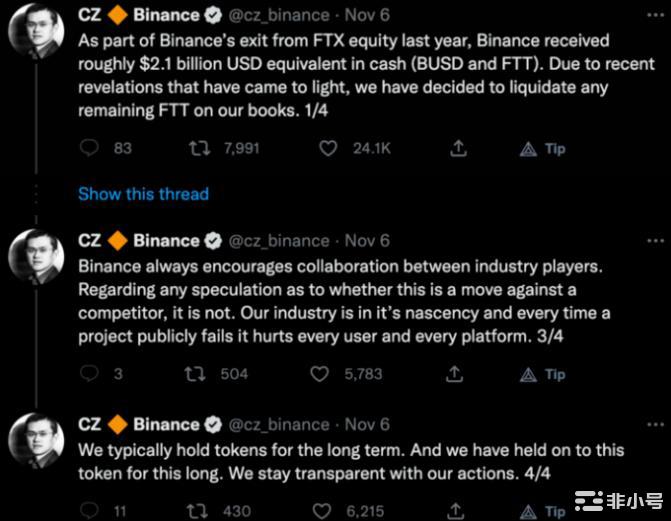Tip CZ on the first tweet
The height and width of the screenshot is (521, 671).
click(x=544, y=148)
